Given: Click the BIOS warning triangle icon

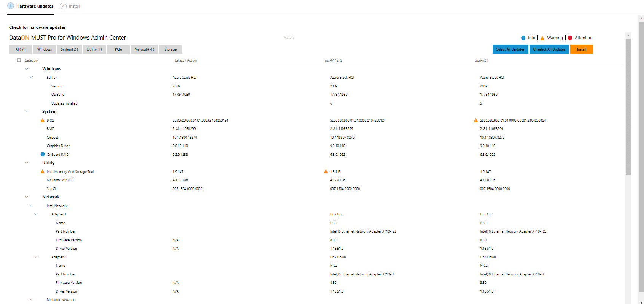Looking at the screenshot, I should click(43, 120).
